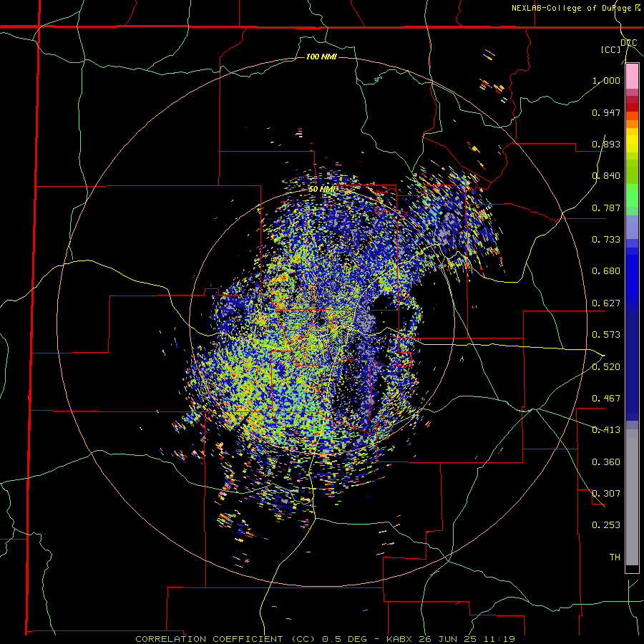Screen dimensions: 644x644
Task: Click the pink swatch atop the color bar
Action: [x=632, y=77]
